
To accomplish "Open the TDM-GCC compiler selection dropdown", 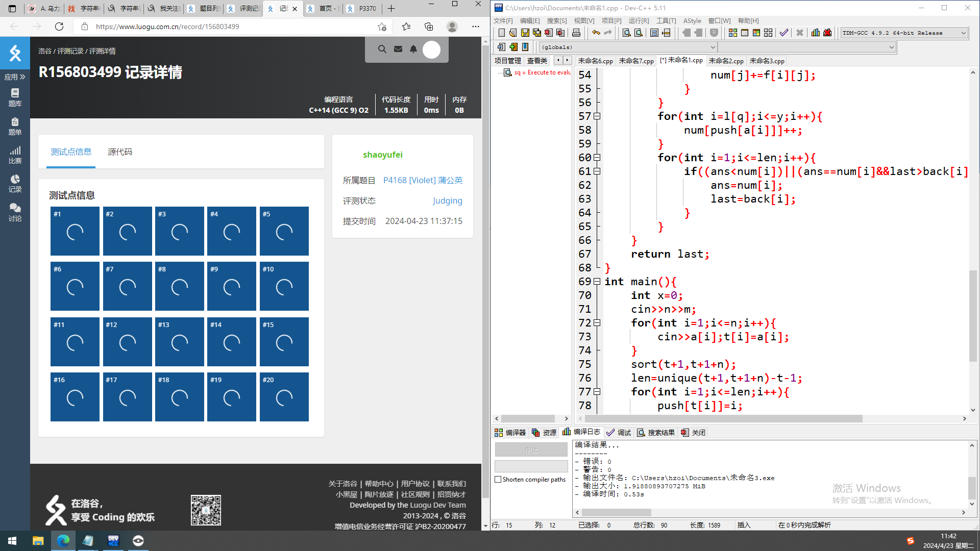I will pyautogui.click(x=904, y=33).
